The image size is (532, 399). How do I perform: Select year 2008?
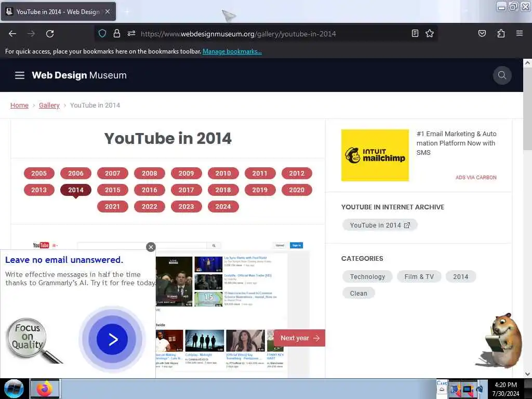(150, 174)
